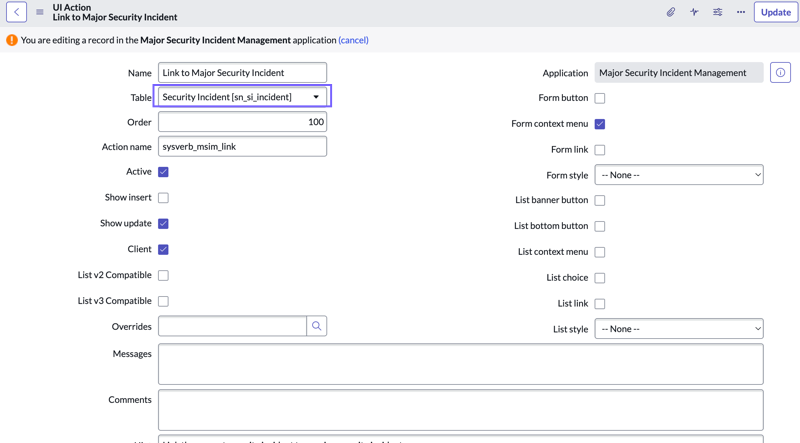Open more options ellipsis menu
The width and height of the screenshot is (800, 443).
pos(741,12)
